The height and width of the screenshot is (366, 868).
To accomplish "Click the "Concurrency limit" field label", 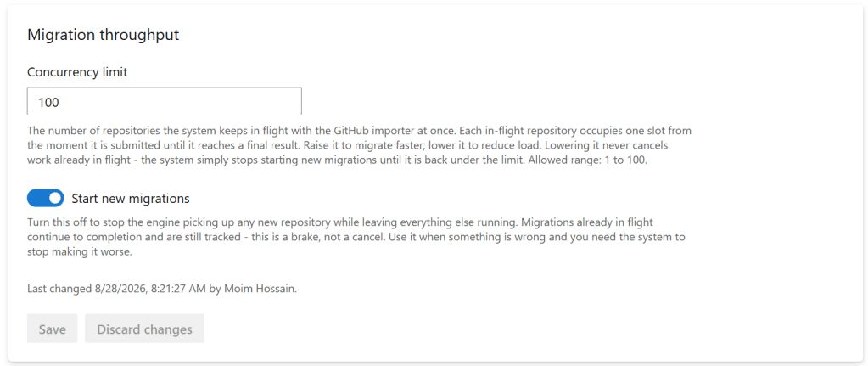I will coord(77,72).
